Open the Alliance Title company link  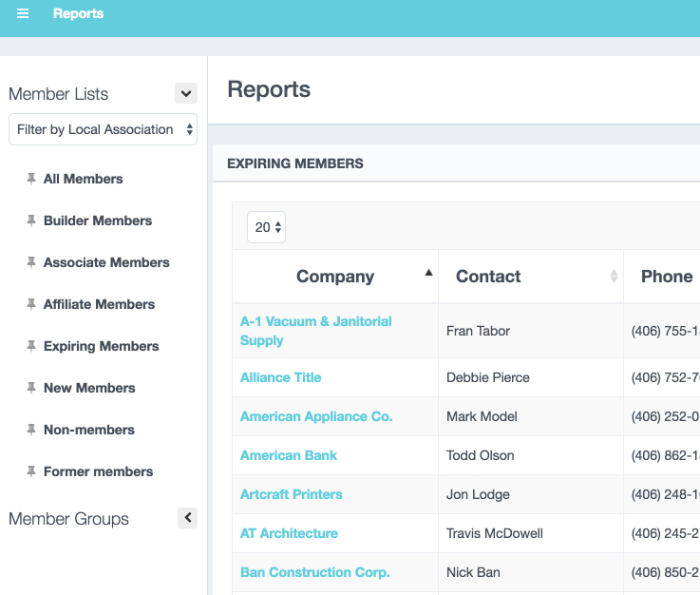pos(281,377)
